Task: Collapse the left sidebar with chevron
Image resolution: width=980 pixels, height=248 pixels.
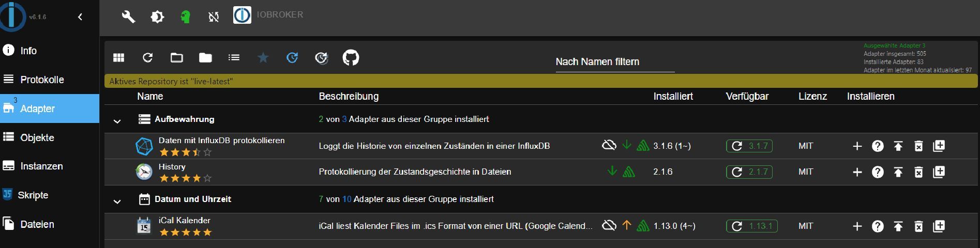Action: 80,17
